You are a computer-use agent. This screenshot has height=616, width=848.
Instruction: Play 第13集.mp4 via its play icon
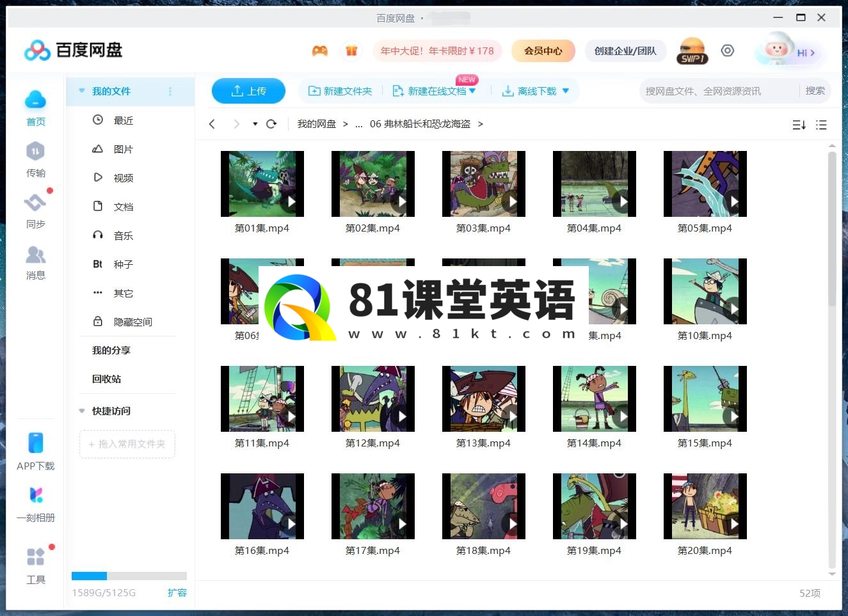click(x=513, y=416)
